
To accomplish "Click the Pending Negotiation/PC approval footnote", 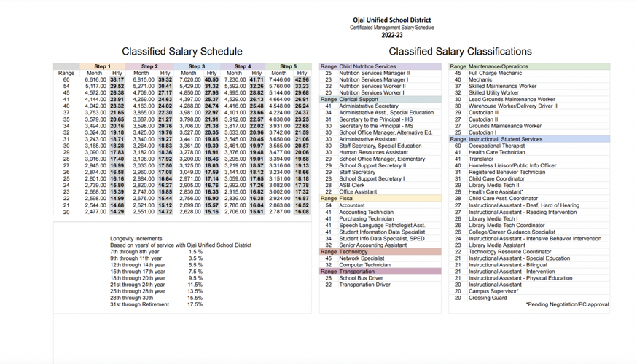I will pos(567,304).
